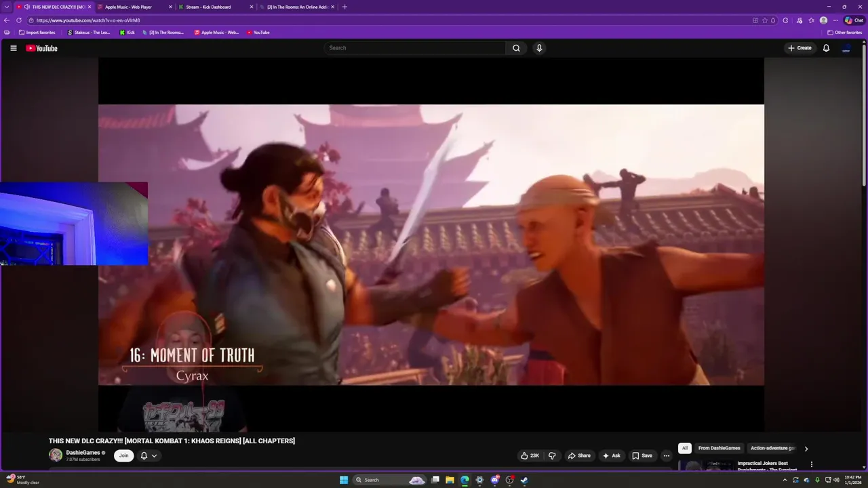Open a new browser tab
The height and width of the screenshot is (488, 868).
[x=344, y=7]
